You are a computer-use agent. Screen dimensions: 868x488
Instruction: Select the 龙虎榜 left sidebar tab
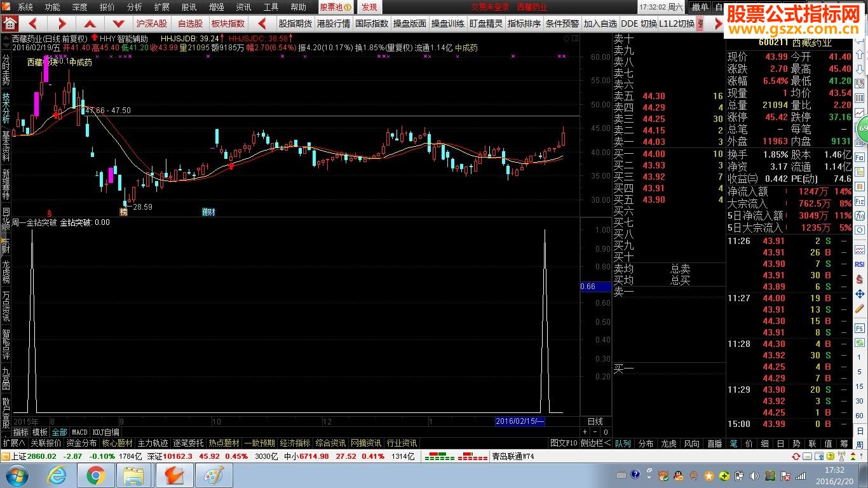6,271
